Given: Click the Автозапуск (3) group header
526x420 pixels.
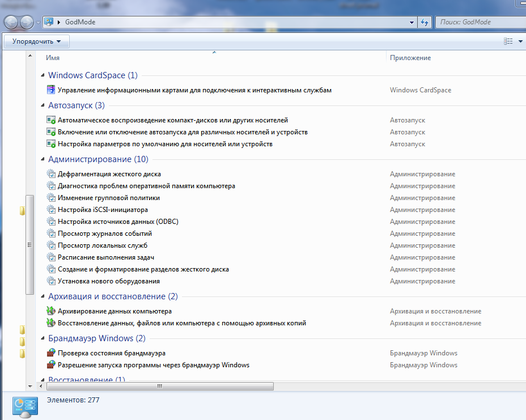Looking at the screenshot, I should [x=77, y=105].
